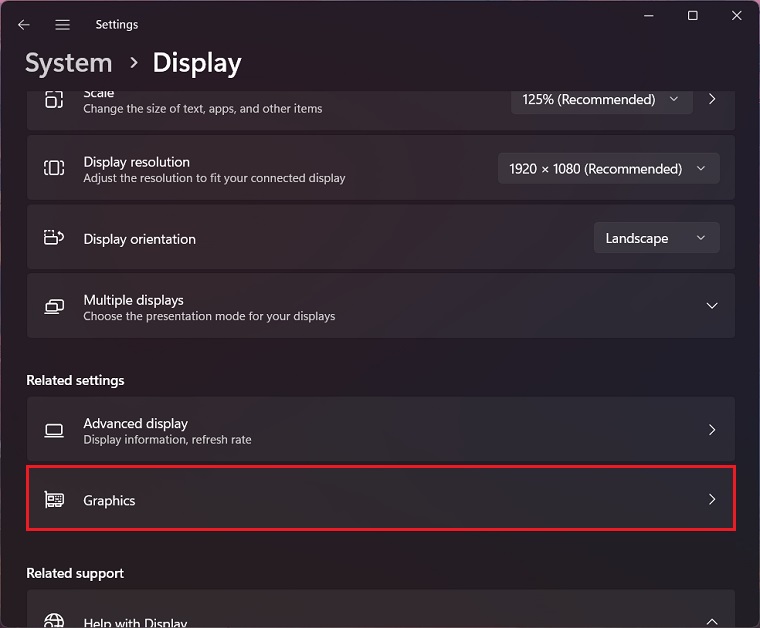Click the Advanced display chevron arrow
The width and height of the screenshot is (760, 628).
[712, 430]
